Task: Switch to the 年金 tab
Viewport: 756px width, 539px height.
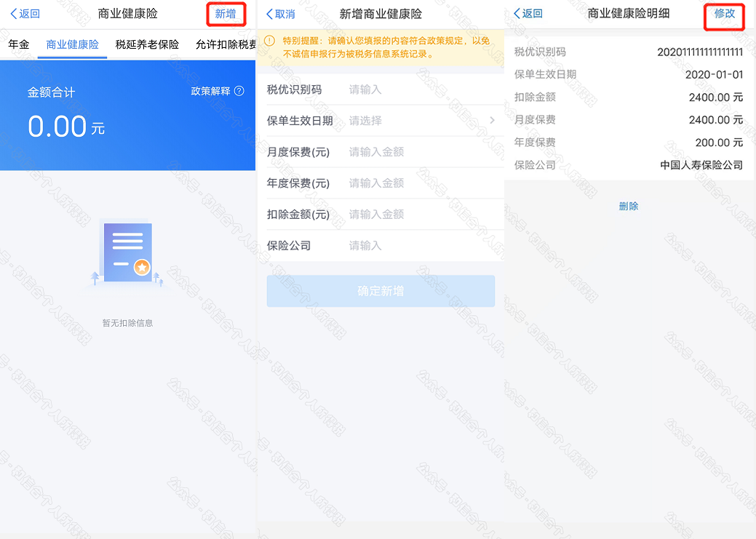Action: click(x=19, y=45)
